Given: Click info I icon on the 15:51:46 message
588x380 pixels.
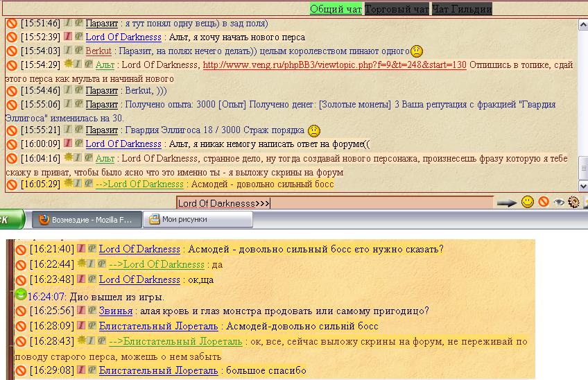Looking at the screenshot, I should point(68,22).
